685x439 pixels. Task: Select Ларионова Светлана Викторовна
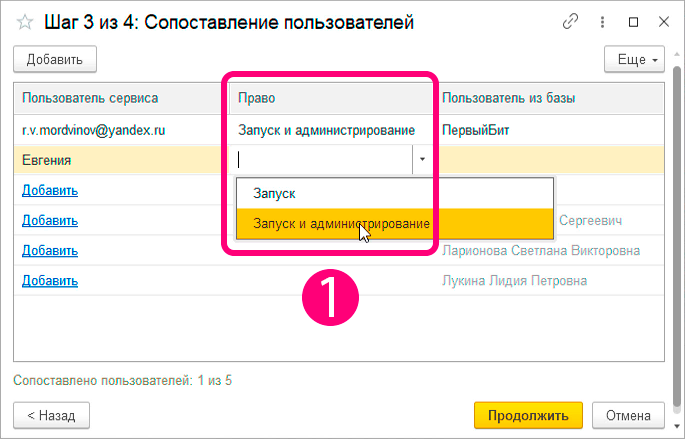tap(541, 251)
